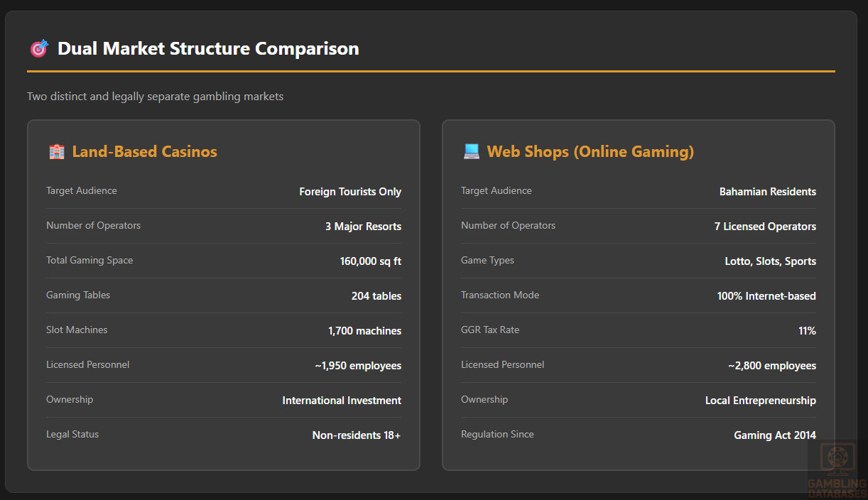This screenshot has height=500, width=868.
Task: Click the Gambling Databases watermark logo
Action: click(837, 469)
